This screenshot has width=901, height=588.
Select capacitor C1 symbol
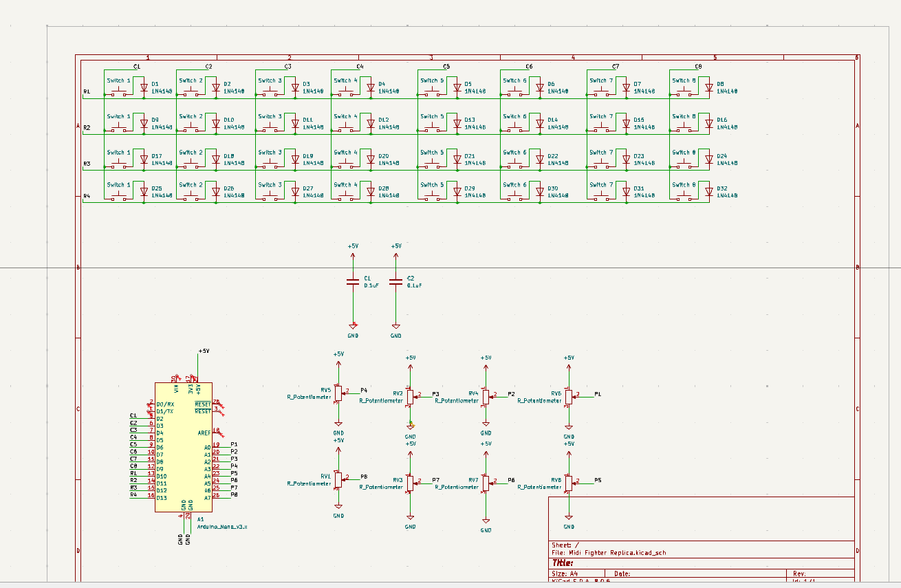point(353,281)
